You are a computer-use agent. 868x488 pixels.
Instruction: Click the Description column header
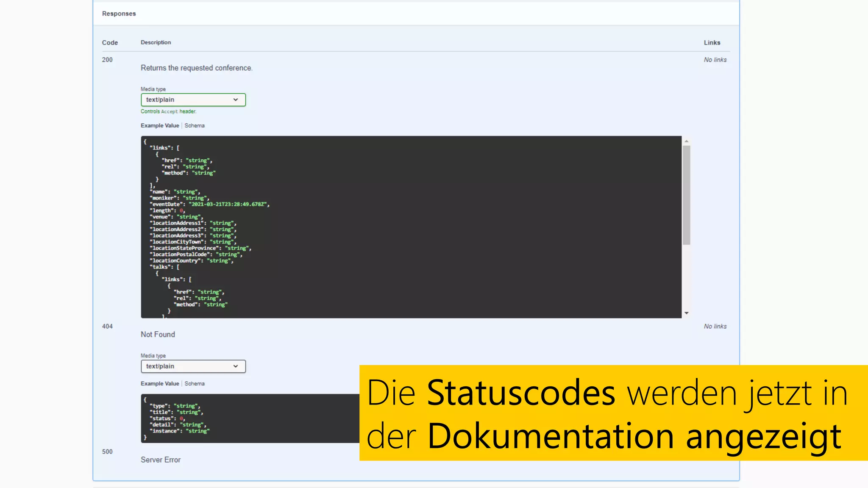pyautogui.click(x=156, y=42)
